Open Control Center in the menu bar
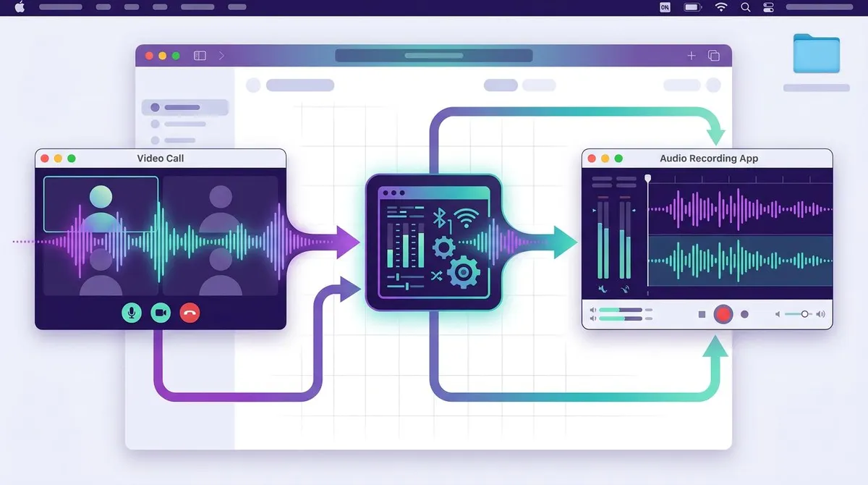The height and width of the screenshot is (485, 868). pos(769,7)
